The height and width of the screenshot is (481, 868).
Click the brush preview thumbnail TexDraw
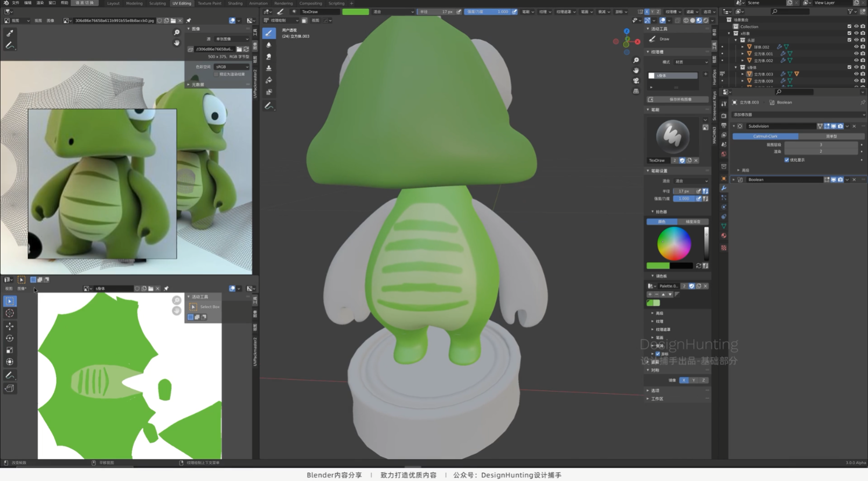[672, 137]
